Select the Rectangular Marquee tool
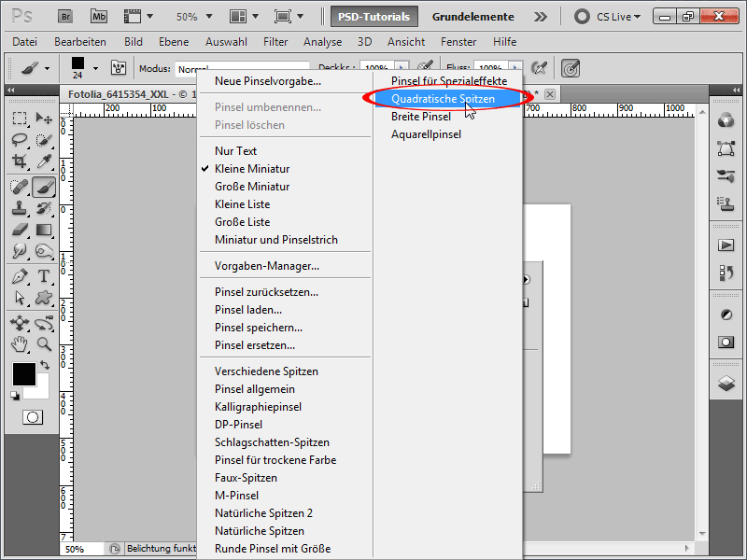Viewport: 747px width, 560px height. point(20,119)
